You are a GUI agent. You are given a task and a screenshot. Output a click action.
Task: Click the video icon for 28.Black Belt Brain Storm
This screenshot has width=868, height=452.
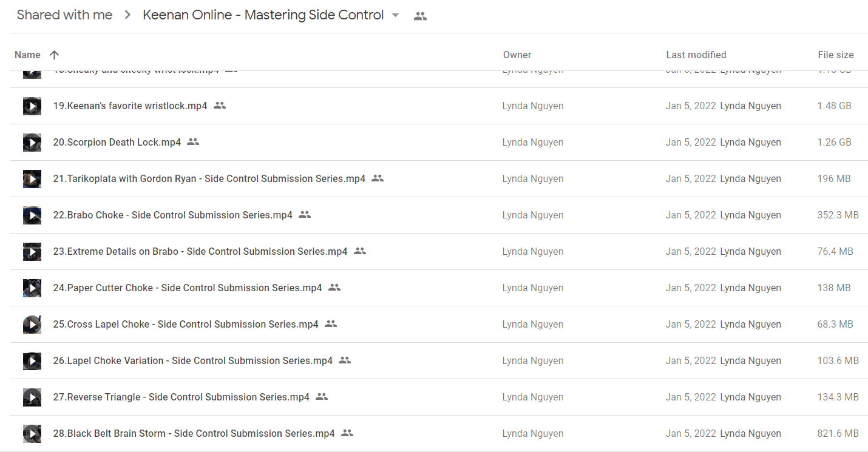tap(32, 434)
